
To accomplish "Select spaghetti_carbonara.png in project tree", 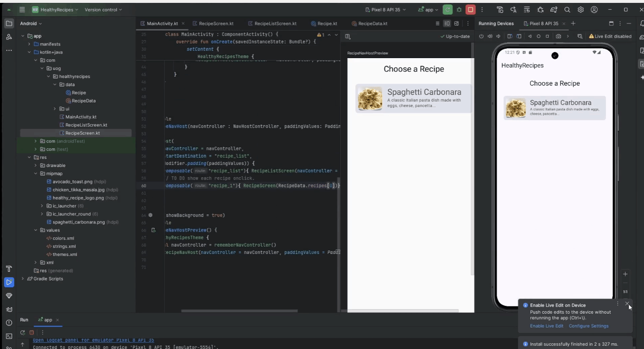I will click(82, 222).
